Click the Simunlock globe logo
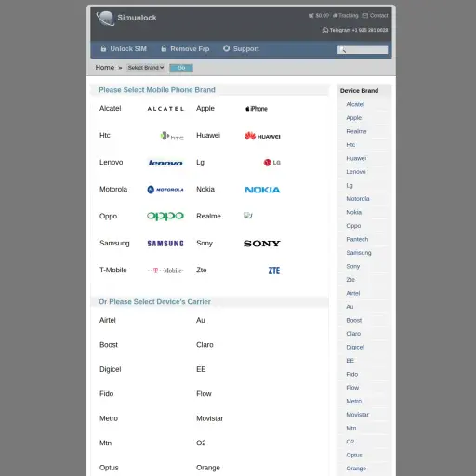 [x=106, y=19]
